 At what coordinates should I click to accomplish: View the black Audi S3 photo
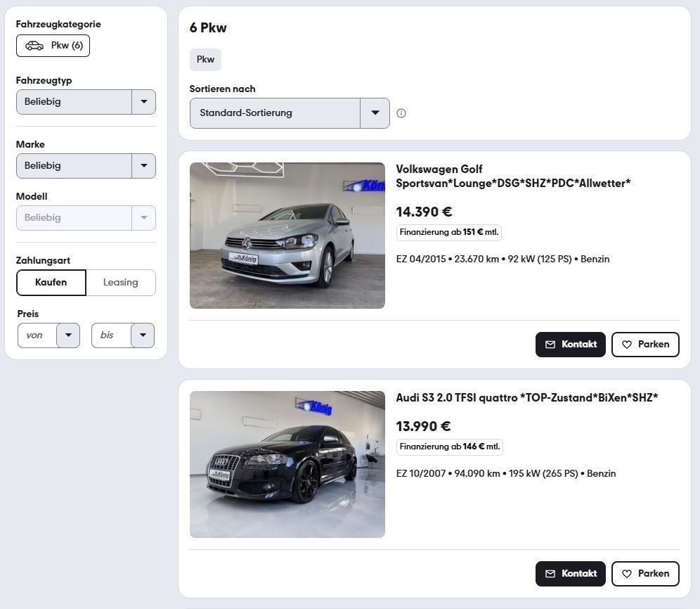pyautogui.click(x=287, y=464)
